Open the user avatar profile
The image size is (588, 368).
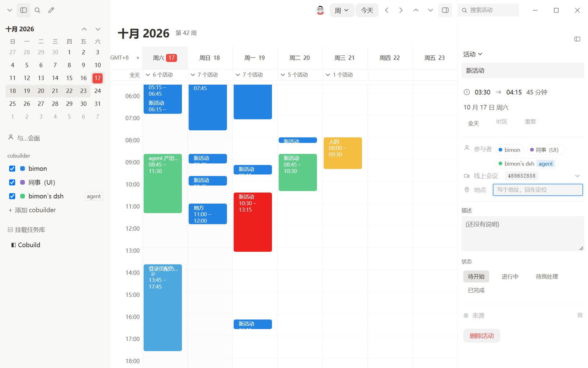click(320, 10)
